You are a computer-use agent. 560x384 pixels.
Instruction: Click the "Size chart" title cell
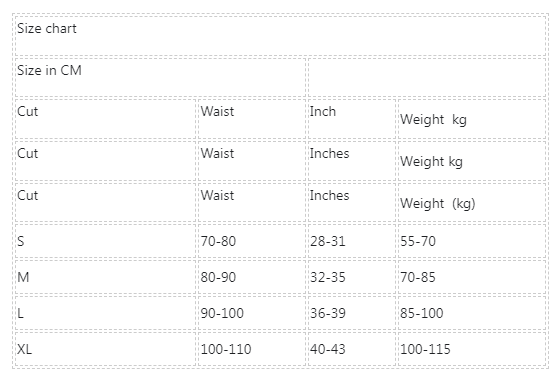(x=280, y=35)
